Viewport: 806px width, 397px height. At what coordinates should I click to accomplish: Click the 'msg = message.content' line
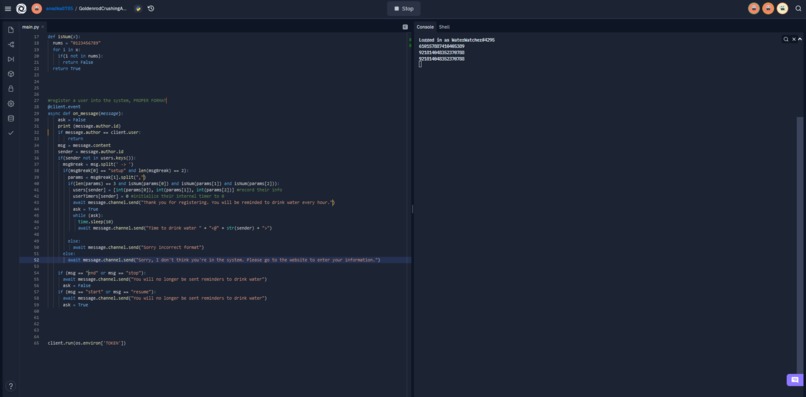coord(84,145)
